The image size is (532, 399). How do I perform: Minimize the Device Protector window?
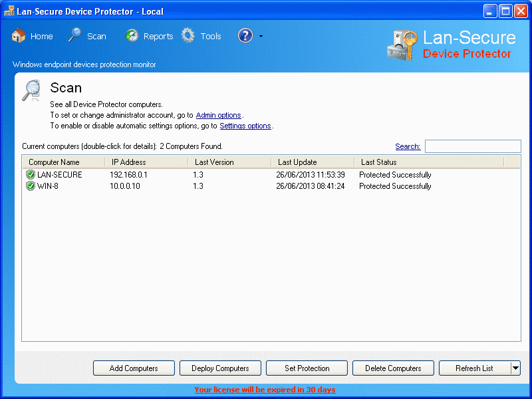tap(489, 11)
